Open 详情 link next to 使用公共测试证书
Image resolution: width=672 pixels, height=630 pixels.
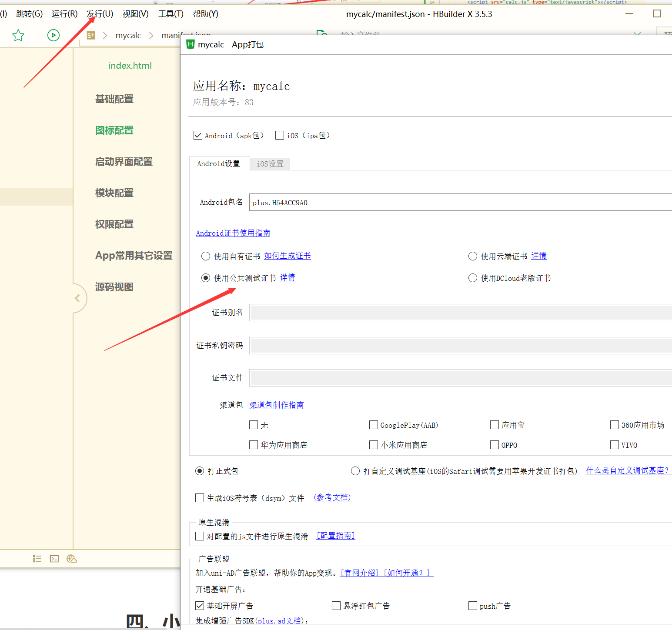pyautogui.click(x=288, y=277)
